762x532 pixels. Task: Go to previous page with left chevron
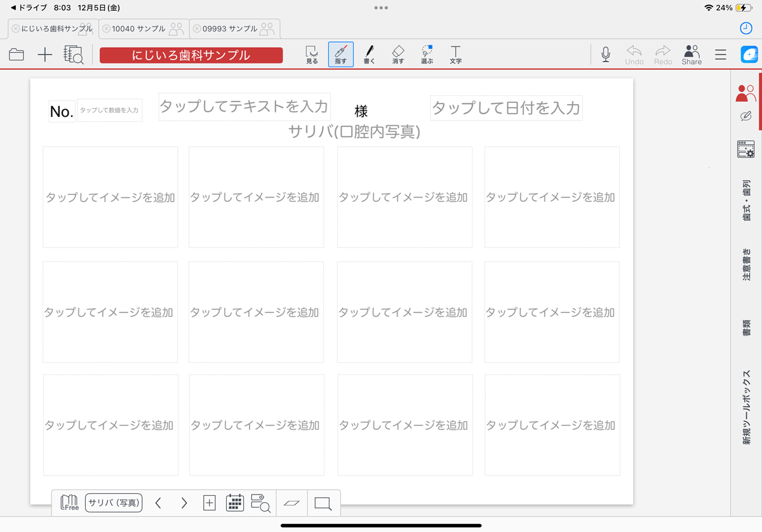click(158, 503)
